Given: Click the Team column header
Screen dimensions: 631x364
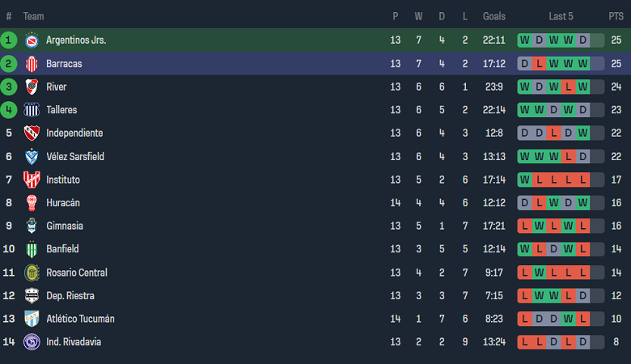Looking at the screenshot, I should pos(33,16).
